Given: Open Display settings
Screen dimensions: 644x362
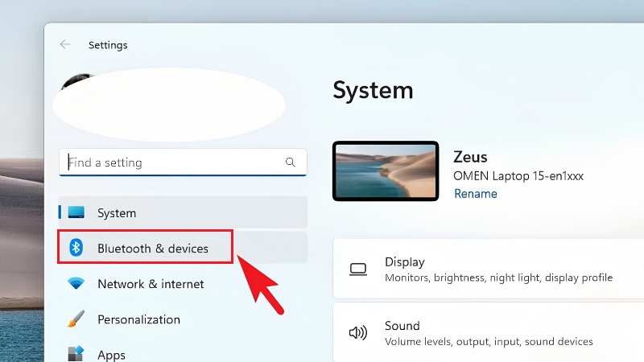Looking at the screenshot, I should coord(489,269).
